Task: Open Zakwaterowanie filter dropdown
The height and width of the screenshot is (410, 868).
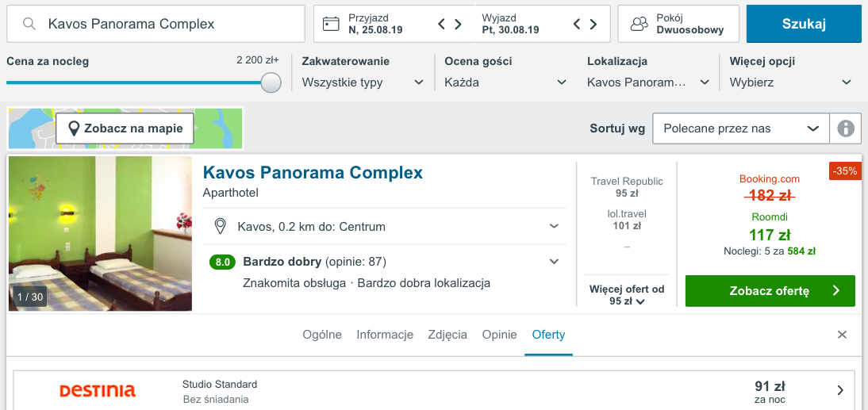Action: pyautogui.click(x=363, y=73)
